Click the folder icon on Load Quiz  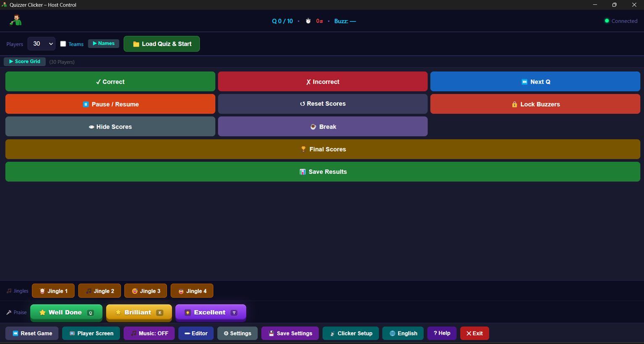click(136, 44)
